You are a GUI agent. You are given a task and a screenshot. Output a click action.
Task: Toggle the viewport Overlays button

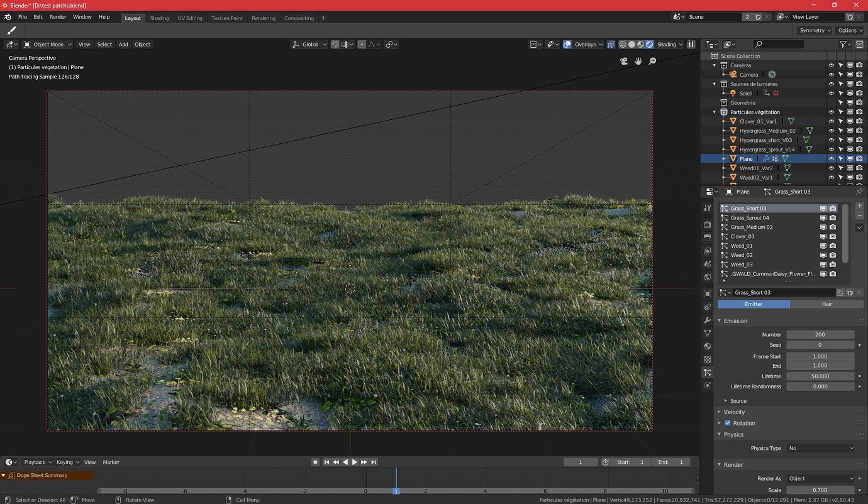[x=567, y=45]
